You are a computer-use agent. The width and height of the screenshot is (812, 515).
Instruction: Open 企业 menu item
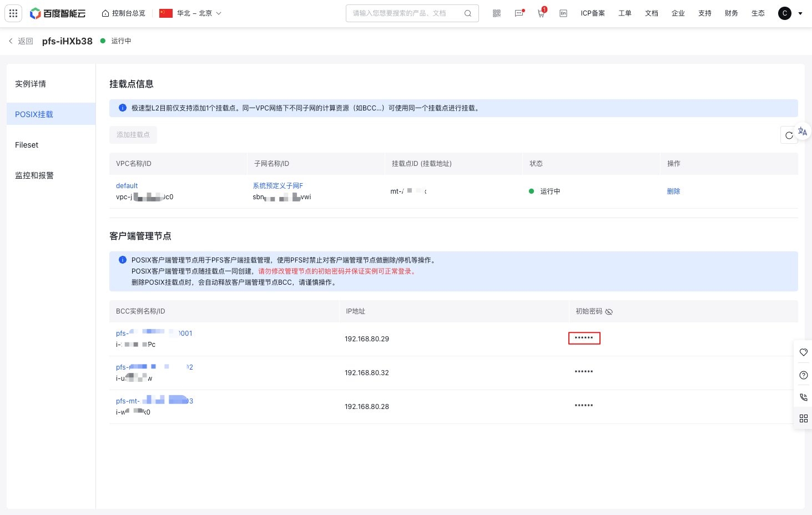point(678,13)
